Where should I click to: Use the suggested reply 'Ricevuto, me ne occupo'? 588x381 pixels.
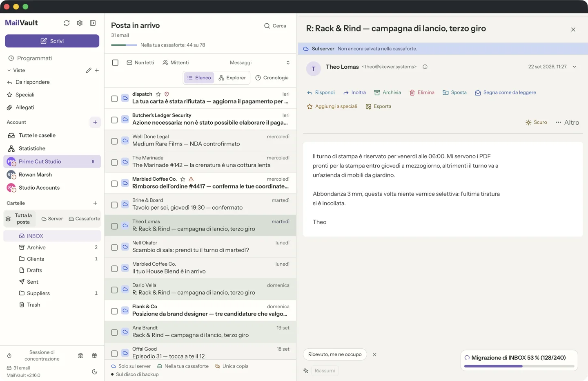(x=335, y=354)
